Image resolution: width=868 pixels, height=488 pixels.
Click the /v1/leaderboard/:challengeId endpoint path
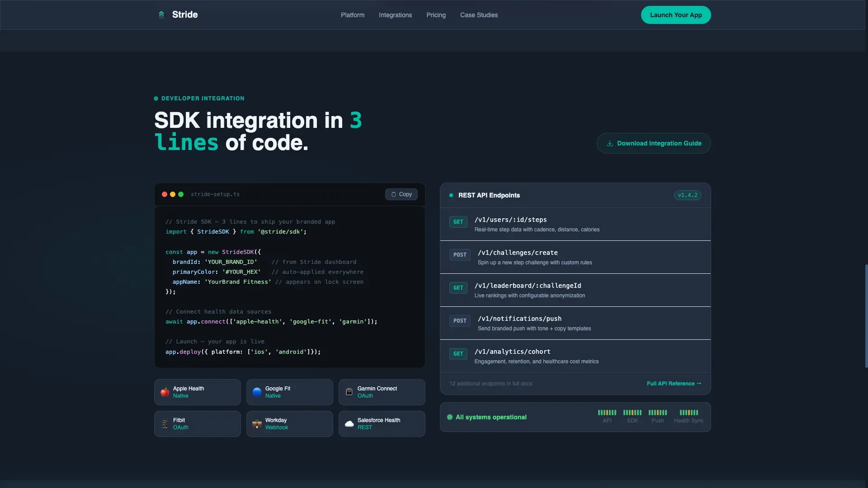[x=528, y=286]
